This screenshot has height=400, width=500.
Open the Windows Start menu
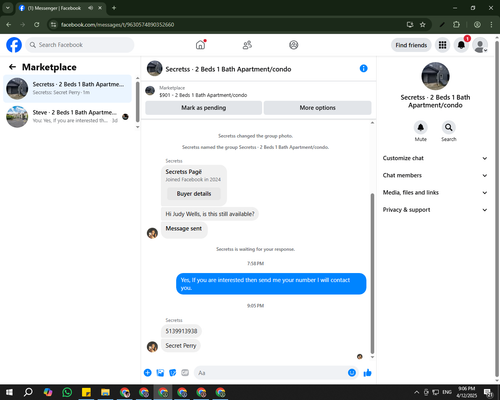tap(9, 392)
